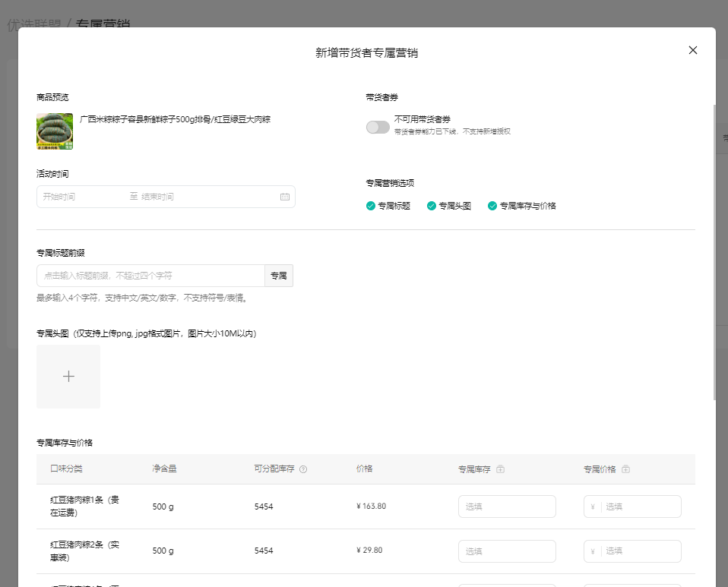The width and height of the screenshot is (728, 587).
Task: Click the 专属标题前缀 text input
Action: (150, 276)
